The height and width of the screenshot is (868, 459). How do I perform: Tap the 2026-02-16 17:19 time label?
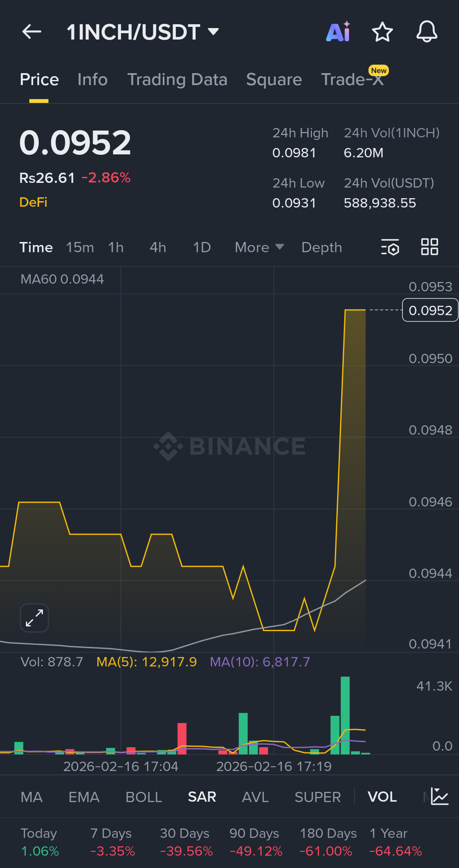[274, 766]
